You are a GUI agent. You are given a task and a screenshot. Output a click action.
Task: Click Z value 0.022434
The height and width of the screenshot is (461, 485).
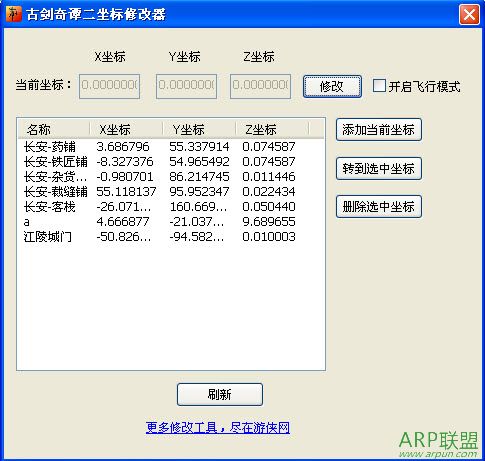point(269,192)
